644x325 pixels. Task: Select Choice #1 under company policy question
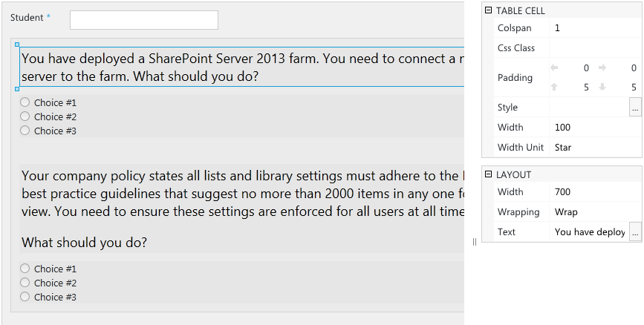pos(25,269)
